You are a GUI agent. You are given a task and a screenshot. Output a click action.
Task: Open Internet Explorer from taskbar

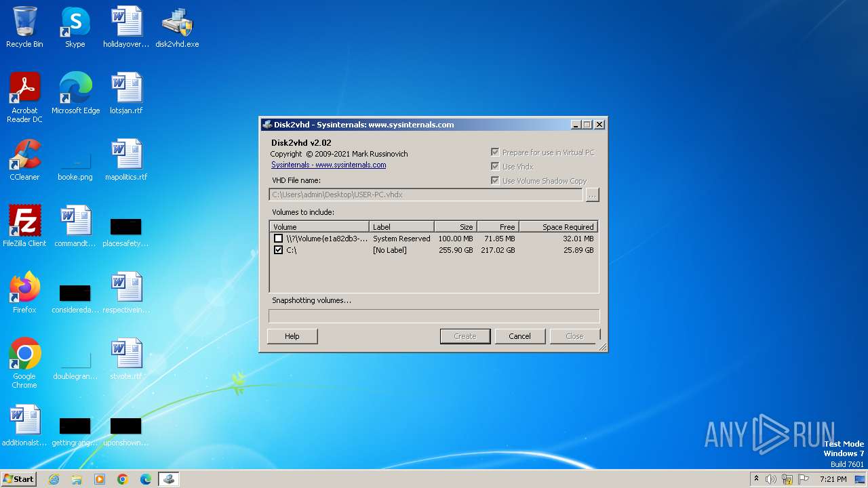click(54, 479)
